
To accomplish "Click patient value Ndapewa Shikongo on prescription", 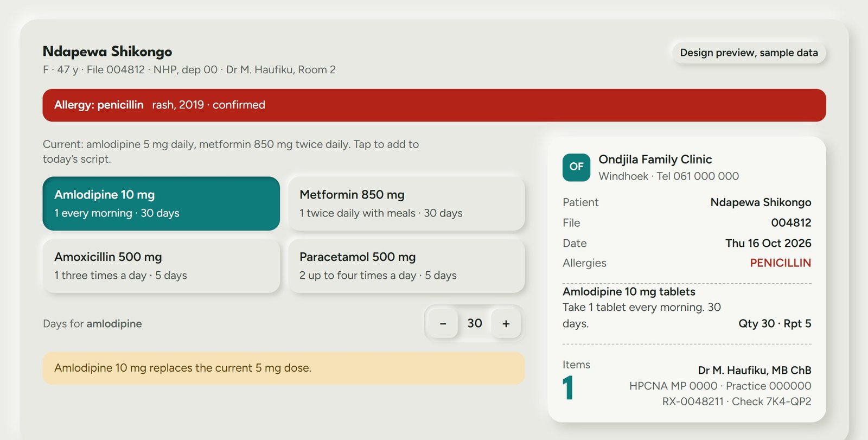I will click(761, 202).
